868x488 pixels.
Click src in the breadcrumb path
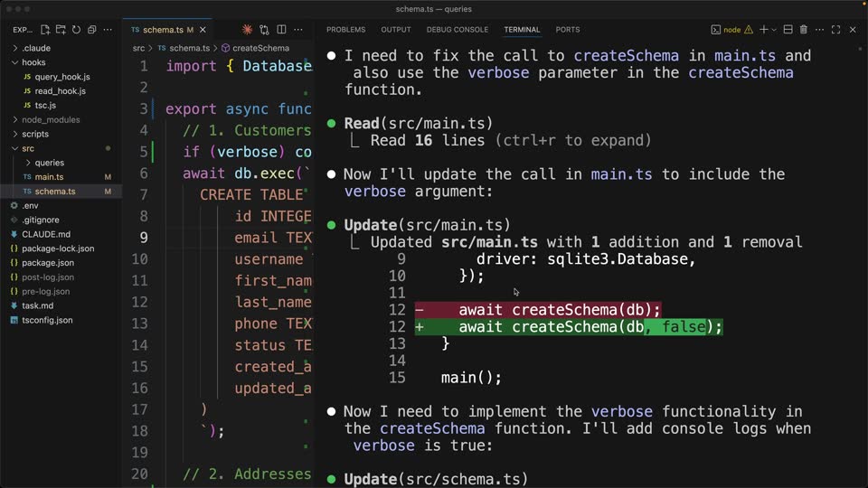138,48
